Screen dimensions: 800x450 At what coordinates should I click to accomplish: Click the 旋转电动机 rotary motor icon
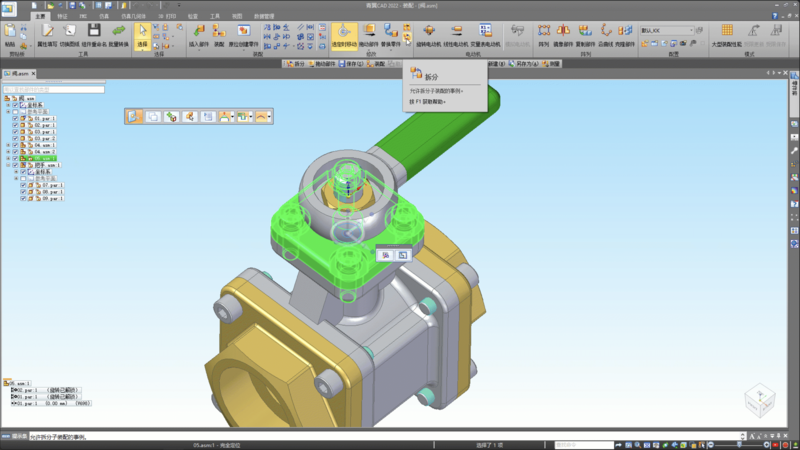pyautogui.click(x=432, y=35)
